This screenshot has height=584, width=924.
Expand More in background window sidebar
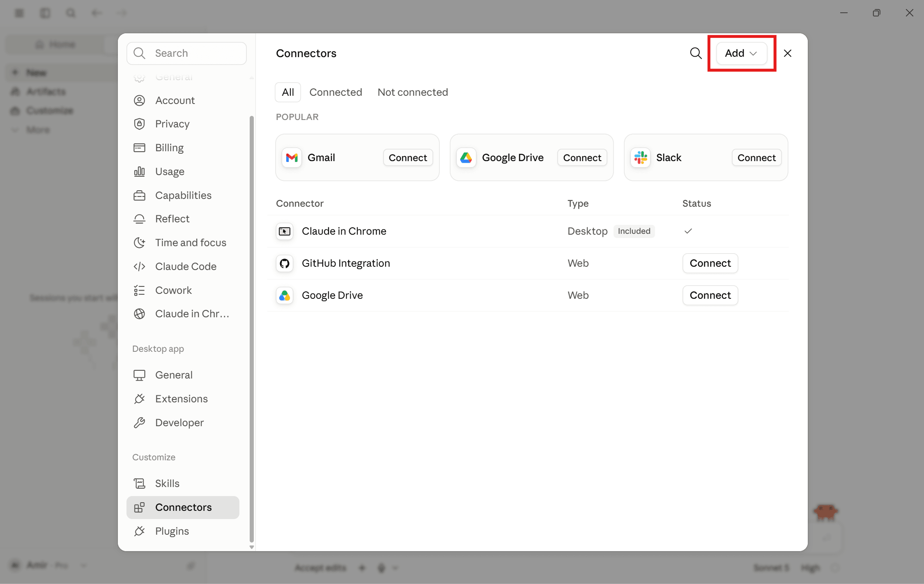[38, 130]
